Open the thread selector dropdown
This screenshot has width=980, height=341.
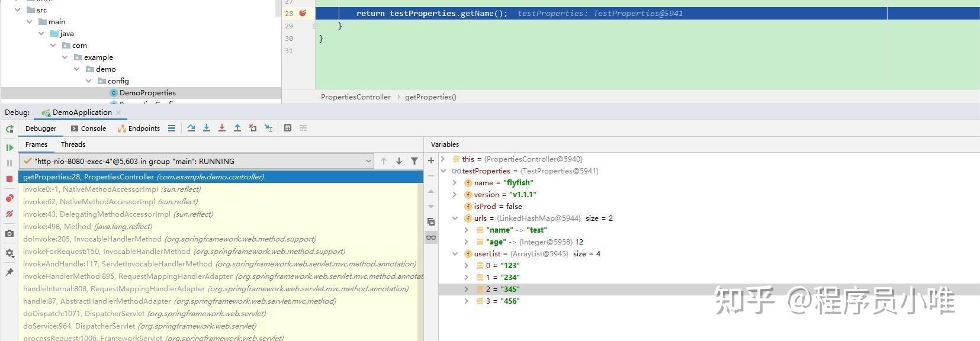(x=368, y=161)
